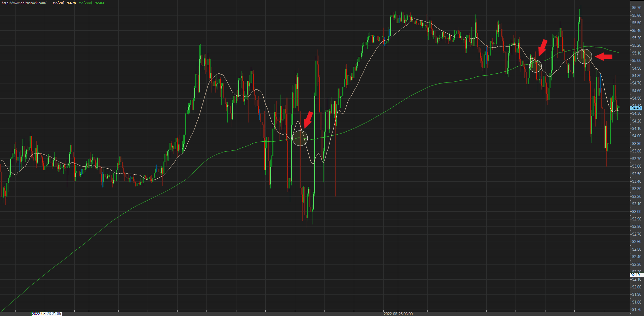Click the 93.70 price axis label
The image size is (644, 316).
pos(636,159)
